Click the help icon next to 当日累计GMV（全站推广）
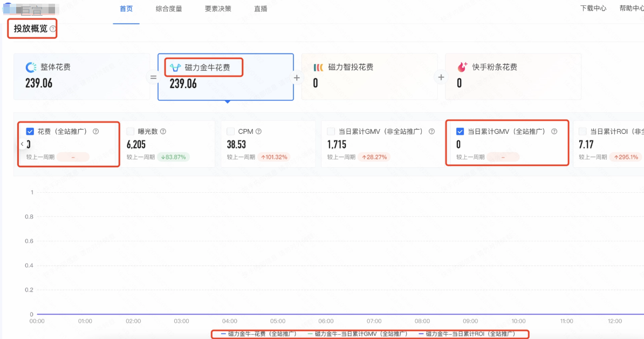The image size is (644, 339). coord(556,131)
